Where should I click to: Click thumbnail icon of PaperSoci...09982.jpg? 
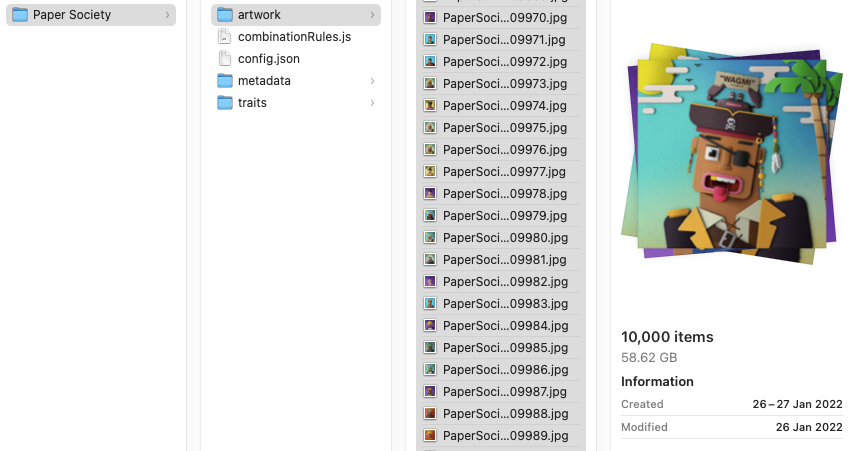(430, 281)
